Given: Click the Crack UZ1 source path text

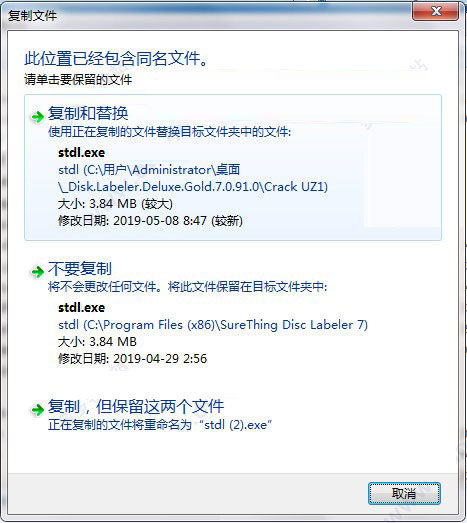Looking at the screenshot, I should (x=193, y=178).
